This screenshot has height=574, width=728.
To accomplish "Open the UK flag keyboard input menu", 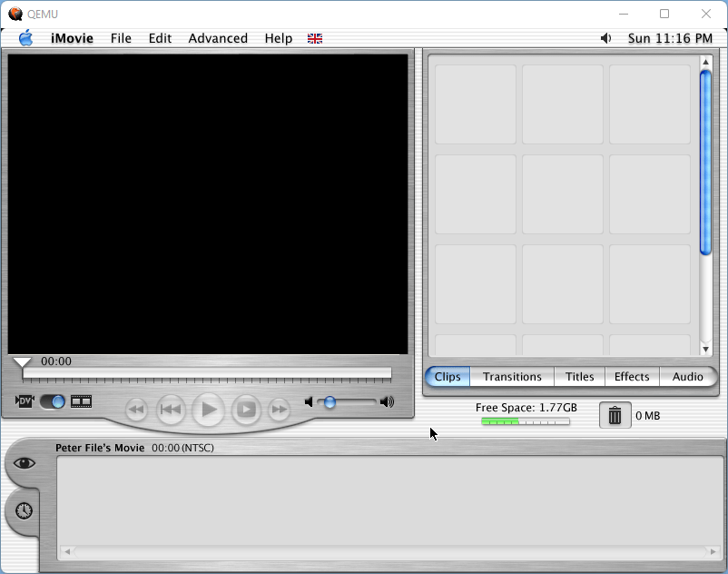I will 315,38.
